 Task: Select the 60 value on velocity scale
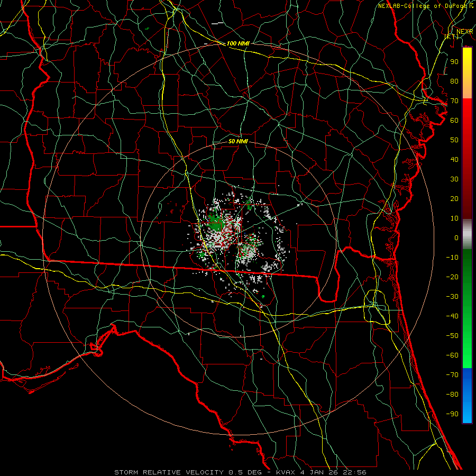[x=454, y=120]
